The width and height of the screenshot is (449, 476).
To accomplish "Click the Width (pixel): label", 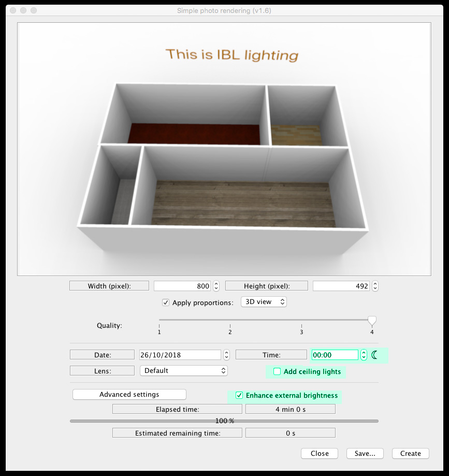I will (109, 286).
